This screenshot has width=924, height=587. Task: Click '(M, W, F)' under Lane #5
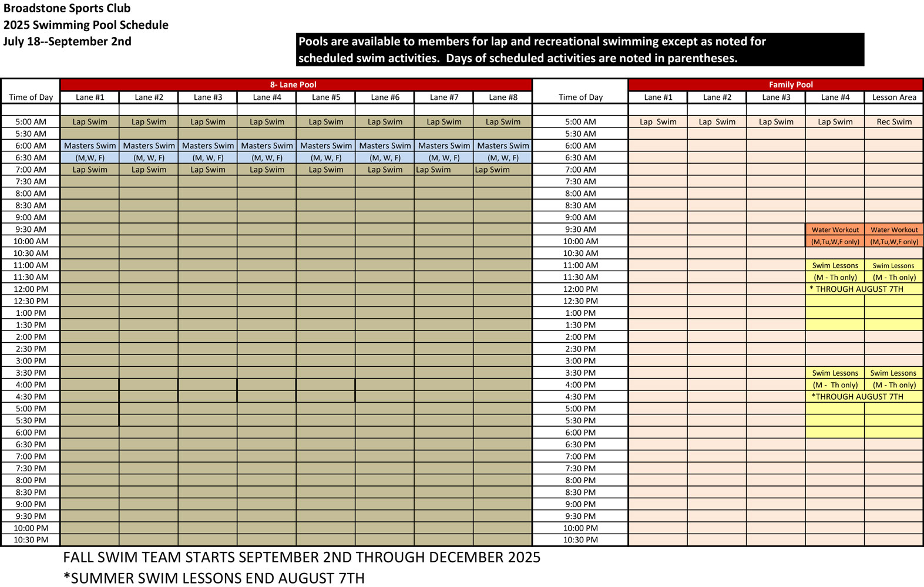pyautogui.click(x=326, y=158)
